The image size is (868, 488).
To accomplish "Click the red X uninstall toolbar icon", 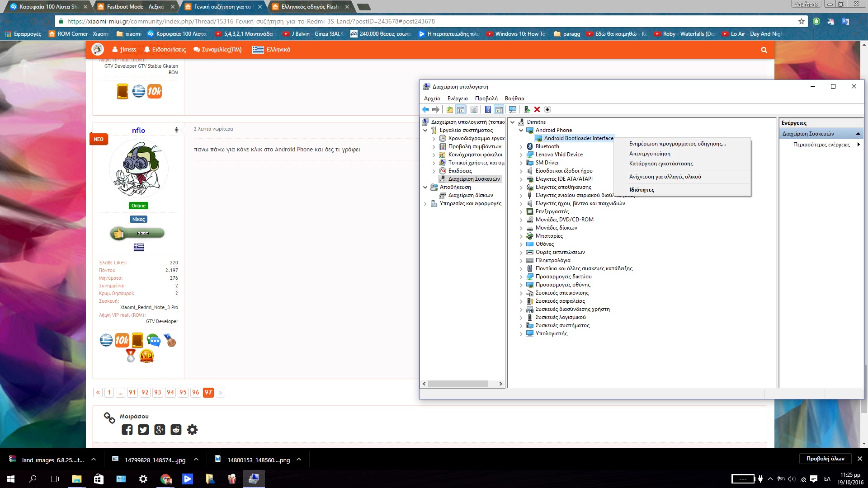I will pos(537,109).
